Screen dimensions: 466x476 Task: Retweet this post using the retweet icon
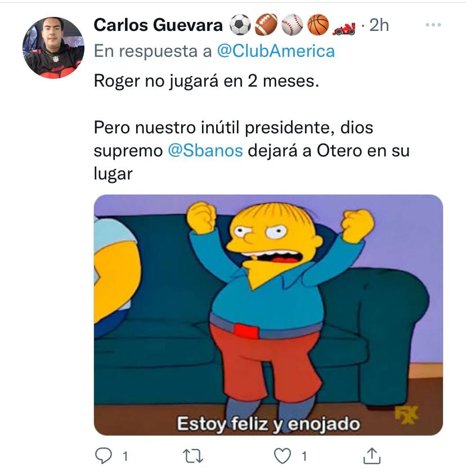pyautogui.click(x=193, y=456)
